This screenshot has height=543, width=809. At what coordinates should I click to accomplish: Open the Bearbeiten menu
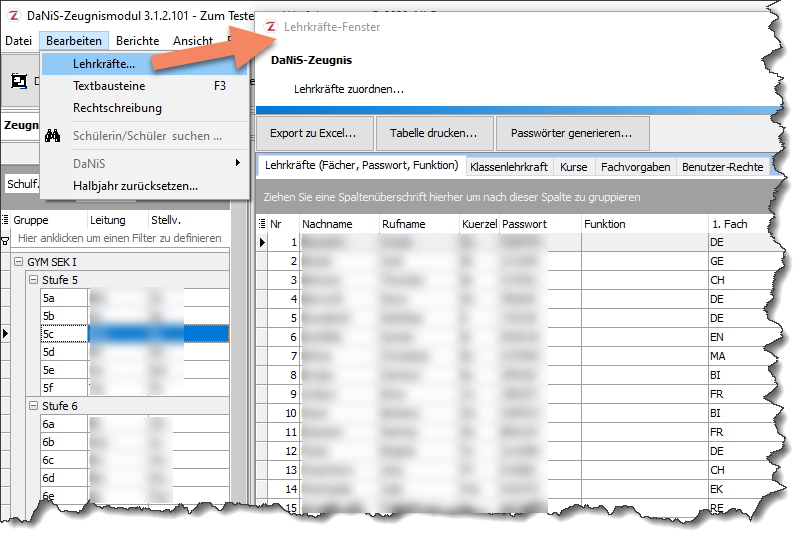click(74, 41)
